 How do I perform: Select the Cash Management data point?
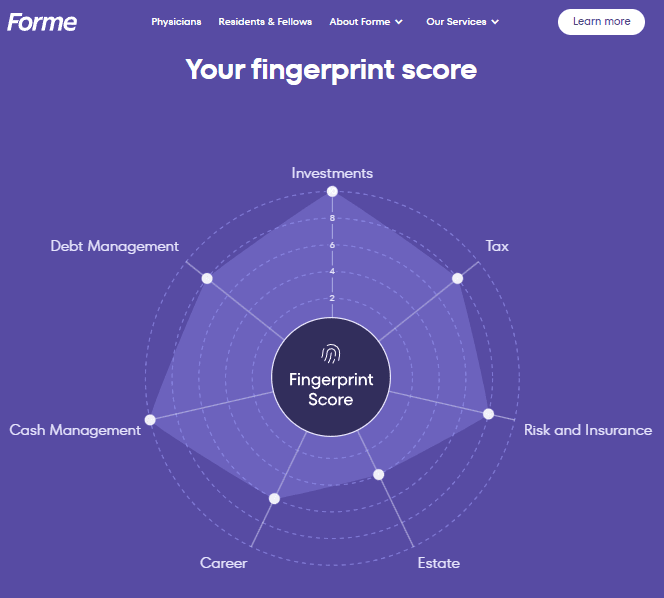coord(150,420)
